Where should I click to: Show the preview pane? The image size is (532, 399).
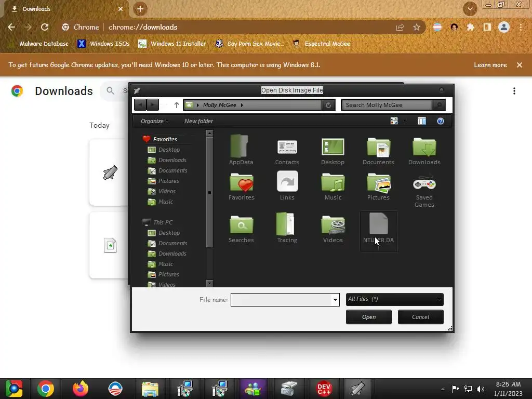click(x=422, y=121)
